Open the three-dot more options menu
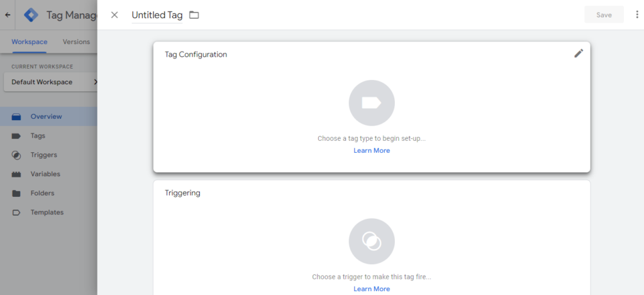Screen dimensions: 644x295 tap(637, 15)
